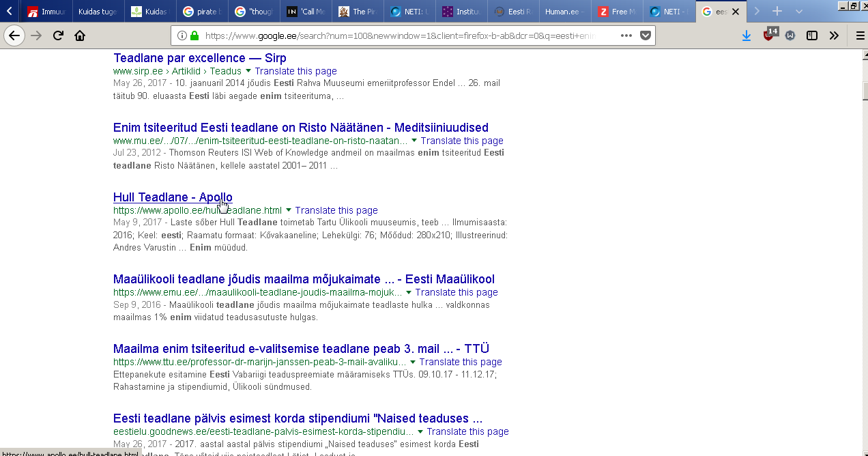Open Maaülikooli teadlane jõudis maailma mõjukaimate result

[304, 279]
